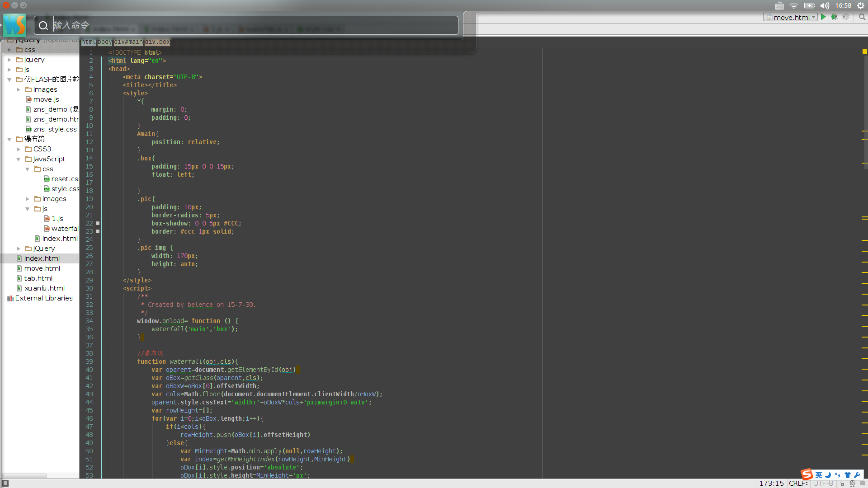Expand the jQuery folder under 瀑布流
The width and height of the screenshot is (868, 488).
[x=19, y=249]
